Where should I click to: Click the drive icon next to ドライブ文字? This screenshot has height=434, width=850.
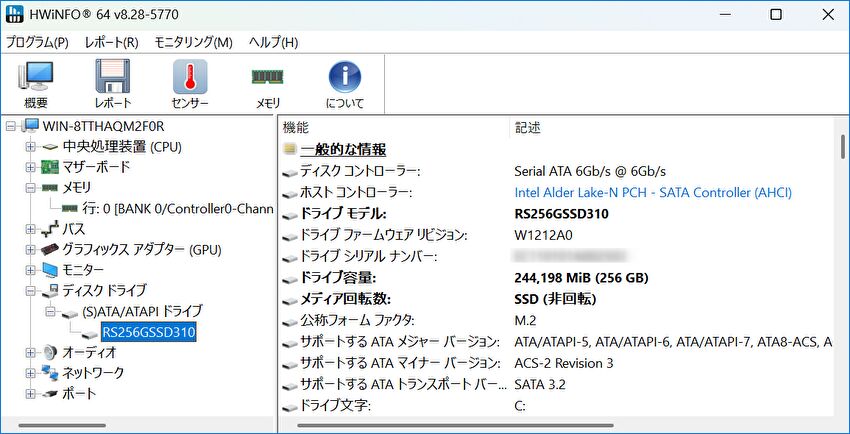click(290, 407)
